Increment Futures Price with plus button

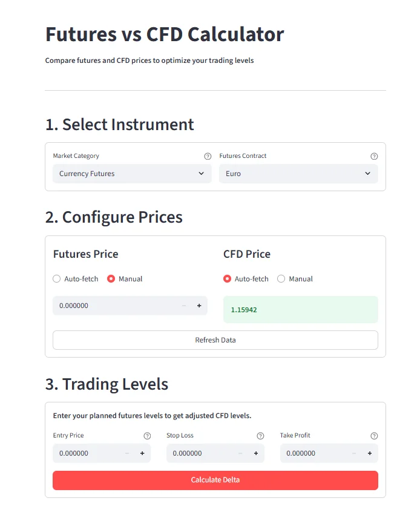tap(199, 306)
